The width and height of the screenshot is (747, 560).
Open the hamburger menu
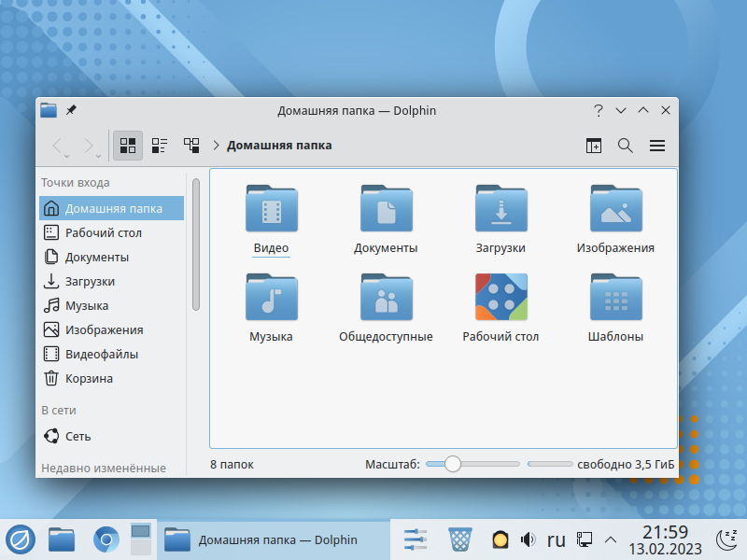(657, 146)
